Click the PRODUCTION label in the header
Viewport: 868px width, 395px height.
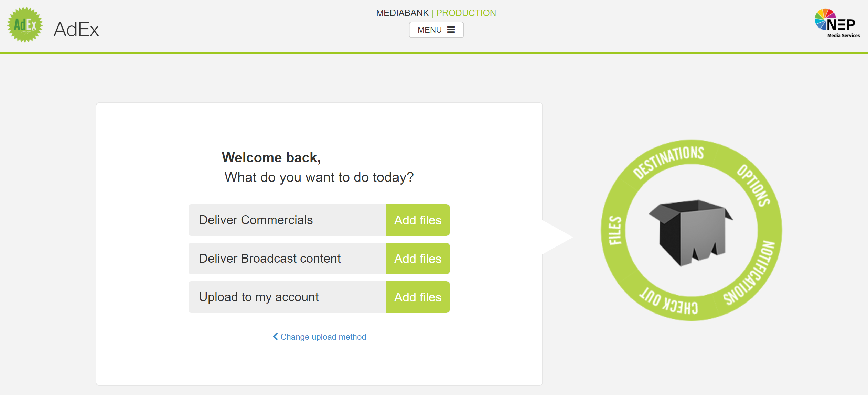(x=466, y=13)
